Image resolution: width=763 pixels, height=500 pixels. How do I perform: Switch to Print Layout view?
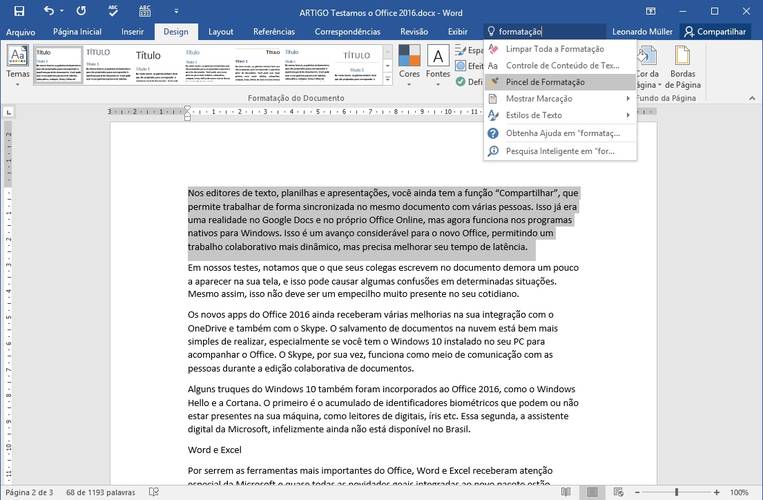(592, 492)
